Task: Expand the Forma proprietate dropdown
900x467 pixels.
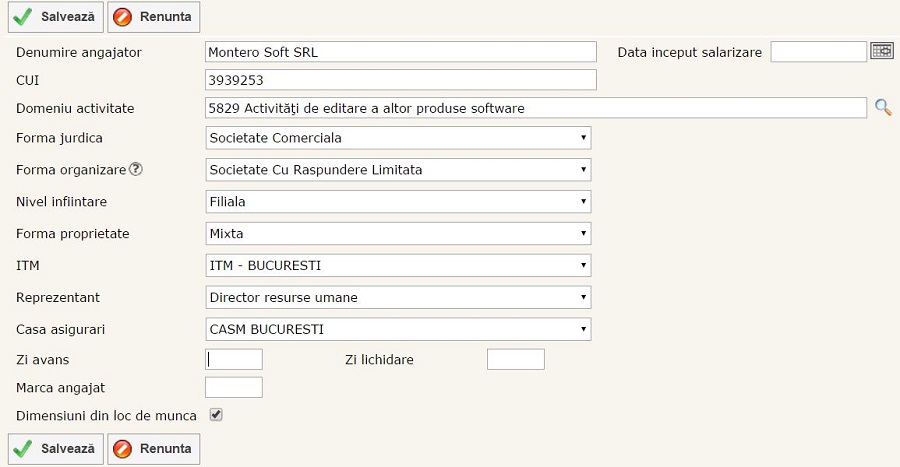Action: coord(397,234)
